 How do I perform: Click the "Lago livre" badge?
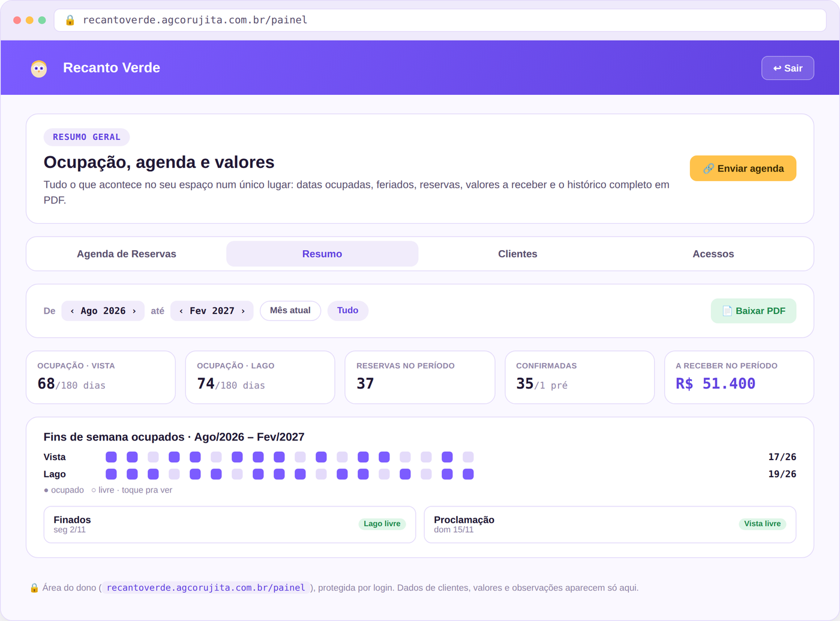382,524
